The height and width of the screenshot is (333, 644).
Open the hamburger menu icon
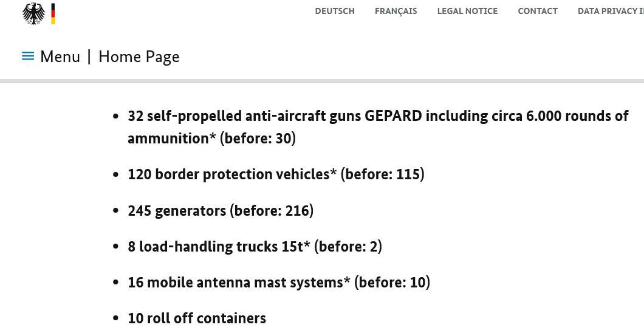pos(28,57)
